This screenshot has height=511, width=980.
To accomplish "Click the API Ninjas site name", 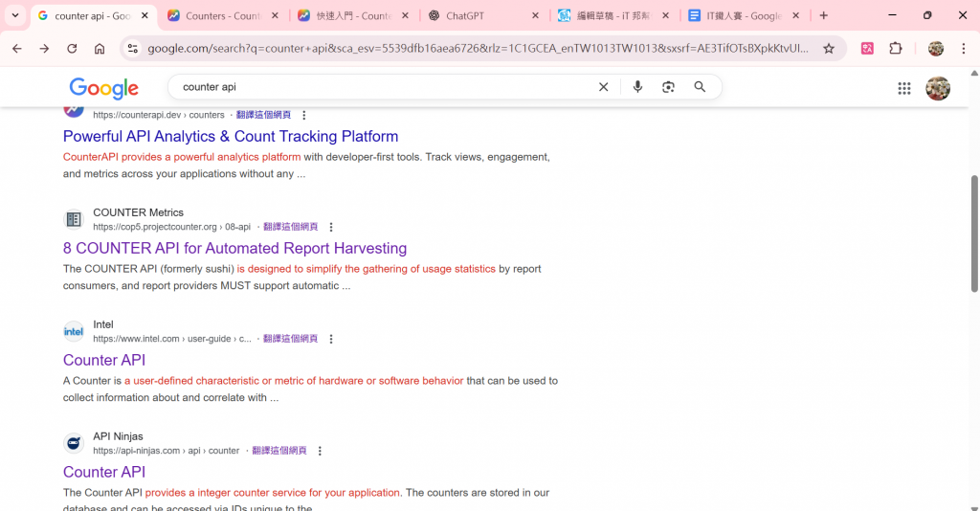I will [x=118, y=436].
